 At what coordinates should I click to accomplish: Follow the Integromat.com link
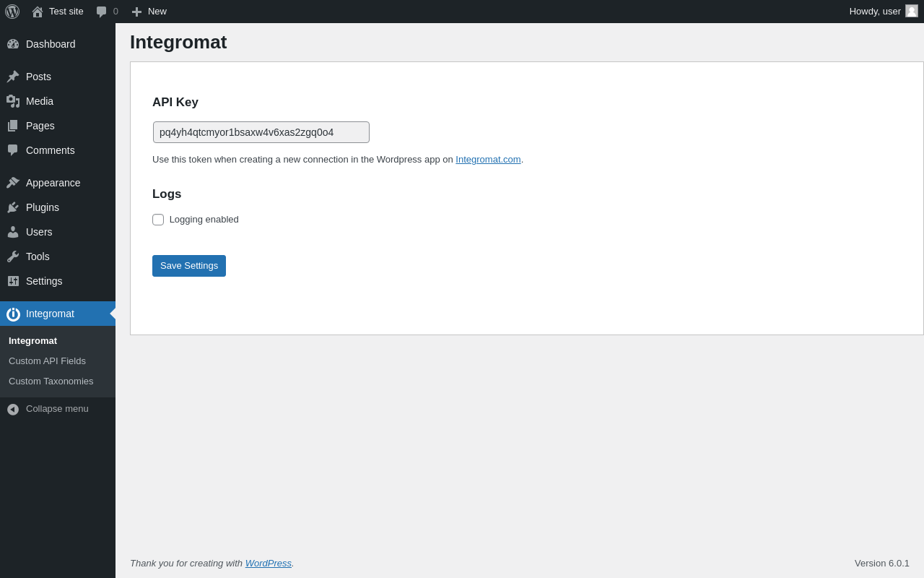tap(488, 160)
